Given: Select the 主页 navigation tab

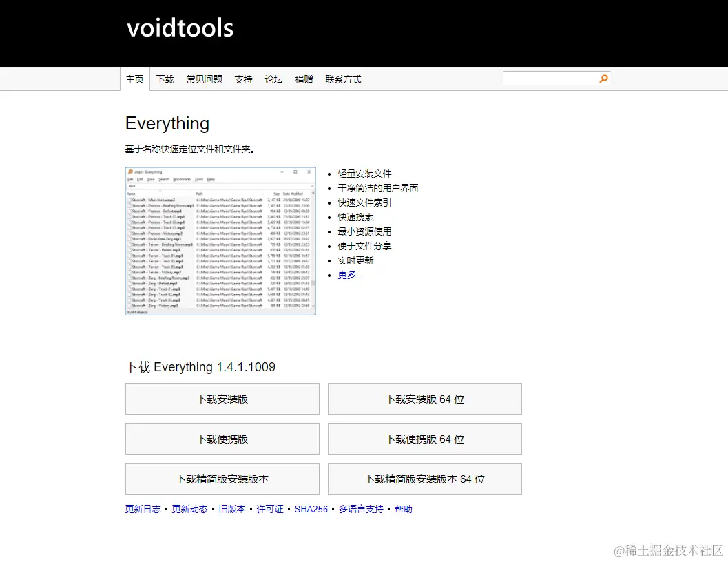Looking at the screenshot, I should tap(134, 79).
